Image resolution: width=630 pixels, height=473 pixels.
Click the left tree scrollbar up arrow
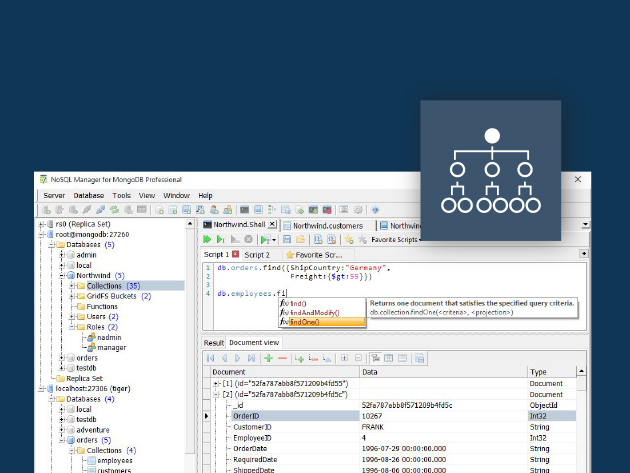point(190,224)
